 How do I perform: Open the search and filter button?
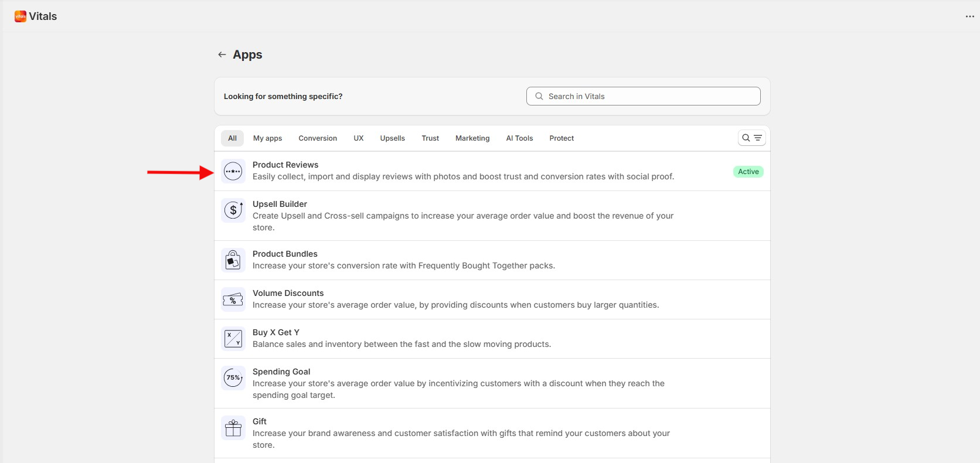point(751,138)
